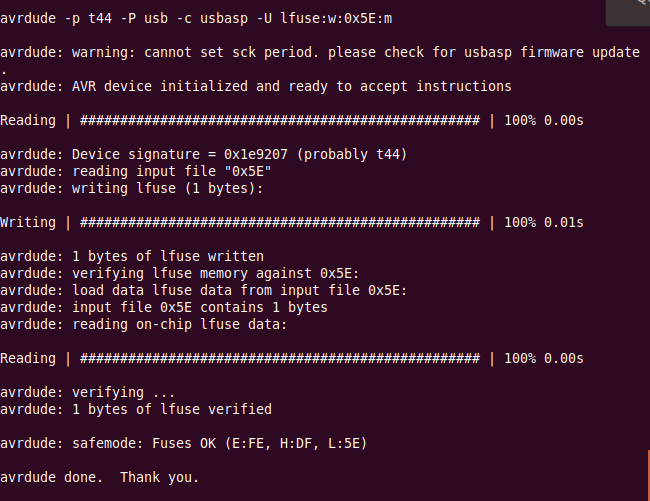Click the 'avrdude done. Thank you.' line

click(x=99, y=477)
